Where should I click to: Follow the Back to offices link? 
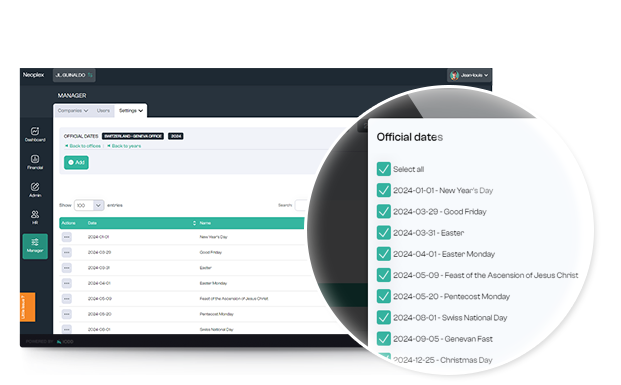pyautogui.click(x=83, y=146)
